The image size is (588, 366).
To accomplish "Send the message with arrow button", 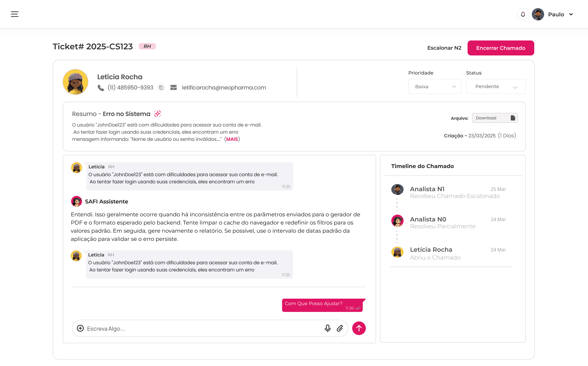I will 359,328.
